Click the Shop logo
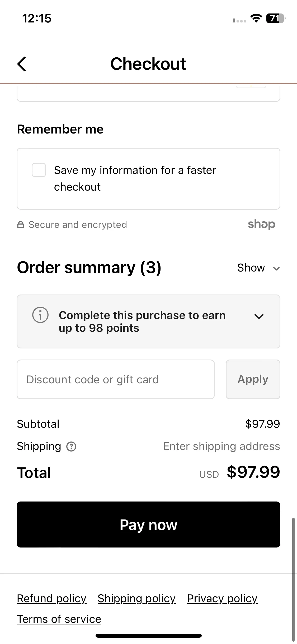Image resolution: width=297 pixels, height=644 pixels. tap(262, 224)
